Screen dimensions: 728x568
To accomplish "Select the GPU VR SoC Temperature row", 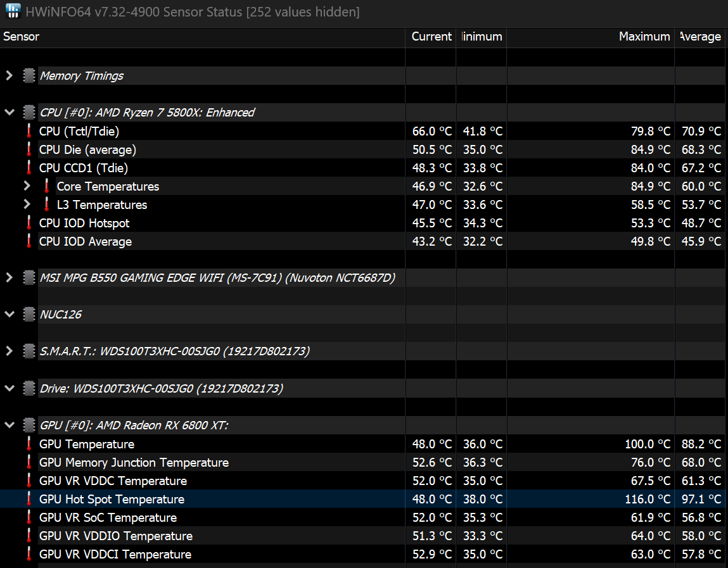I will [364, 517].
